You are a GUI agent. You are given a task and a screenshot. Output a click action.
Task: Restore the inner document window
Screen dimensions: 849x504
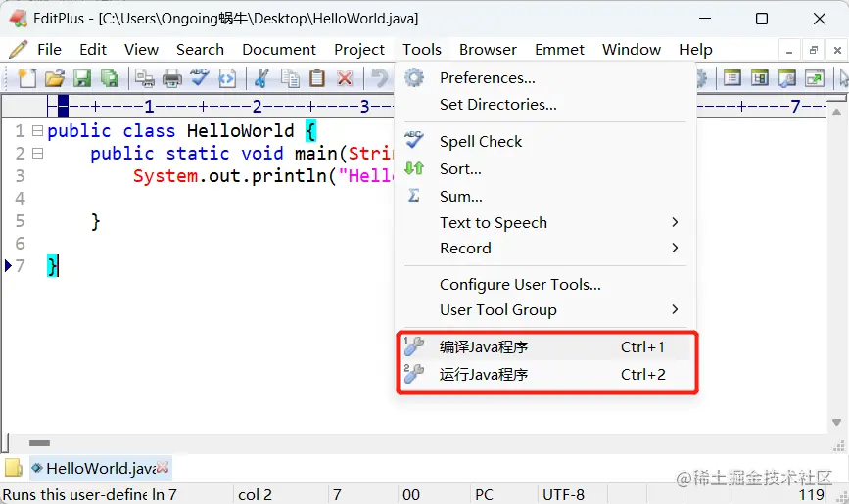click(814, 50)
